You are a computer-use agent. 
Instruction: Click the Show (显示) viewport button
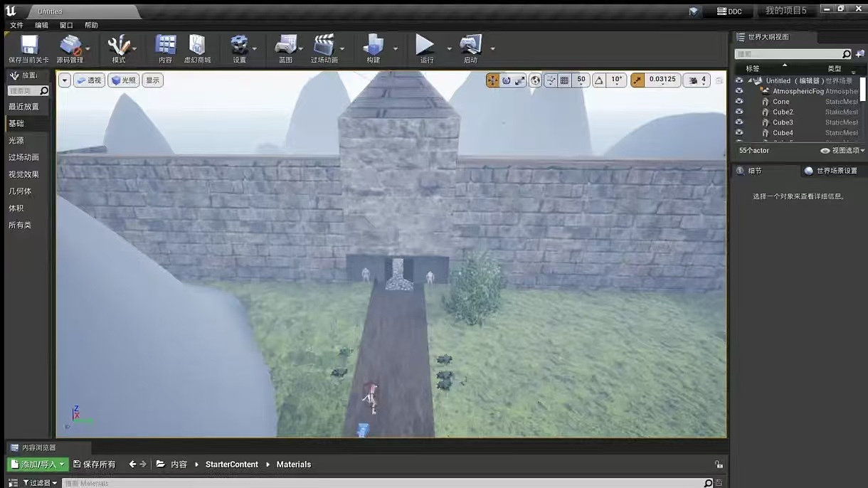coord(153,80)
